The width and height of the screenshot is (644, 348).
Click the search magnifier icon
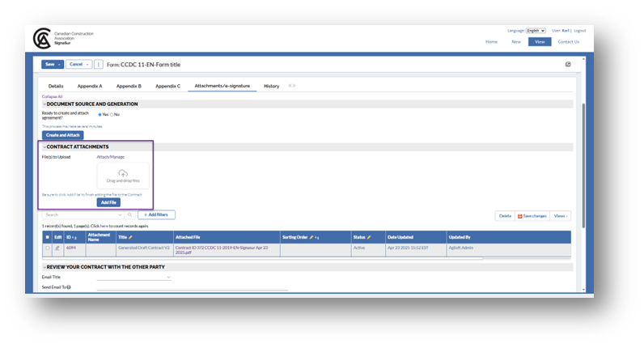[130, 215]
